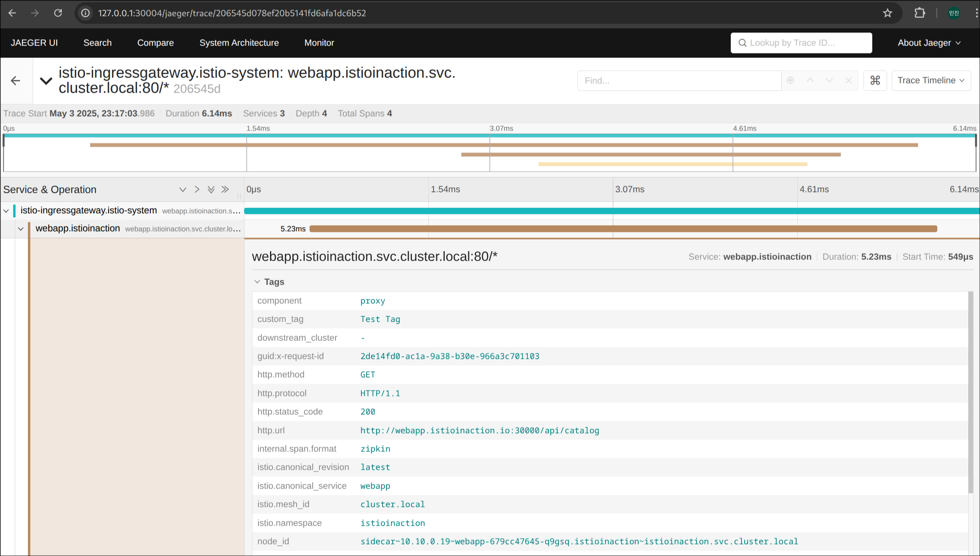Click the column divider resize handle
Viewport: 980px width, 556px height.
(x=239, y=196)
